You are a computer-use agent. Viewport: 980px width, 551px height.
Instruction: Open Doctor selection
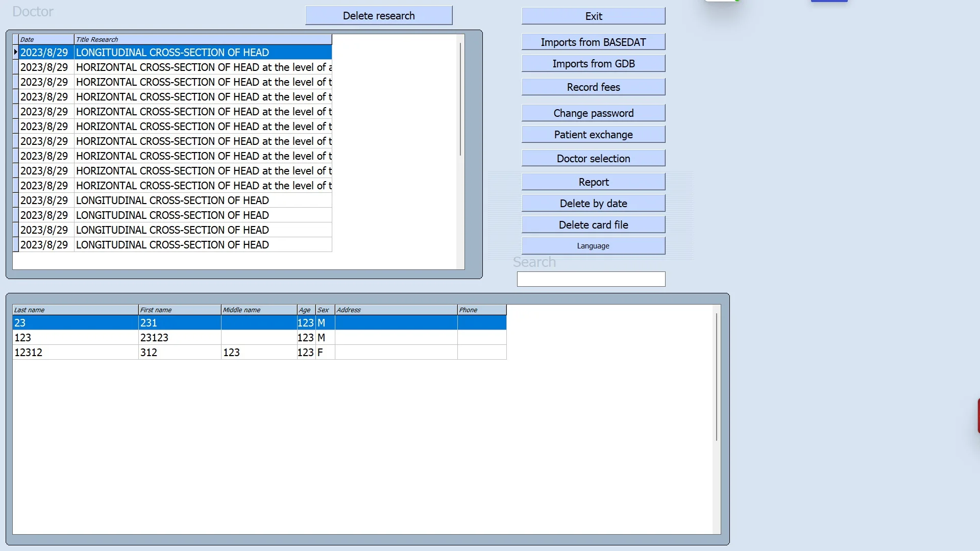coord(593,158)
